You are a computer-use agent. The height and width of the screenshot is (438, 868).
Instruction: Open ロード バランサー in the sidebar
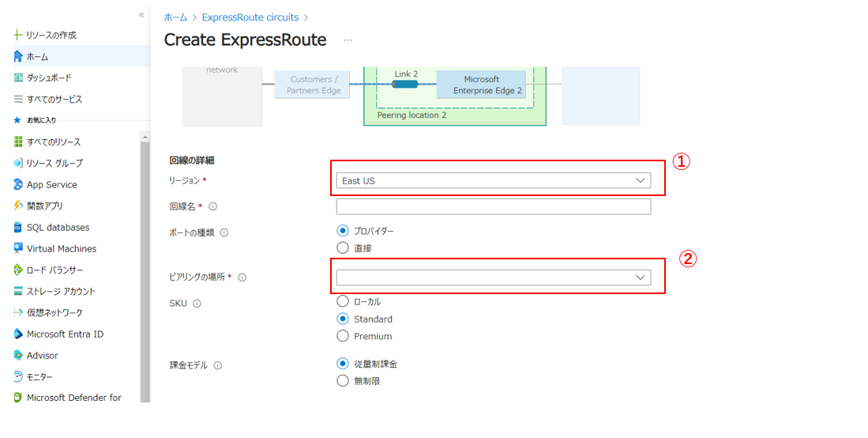pos(54,270)
